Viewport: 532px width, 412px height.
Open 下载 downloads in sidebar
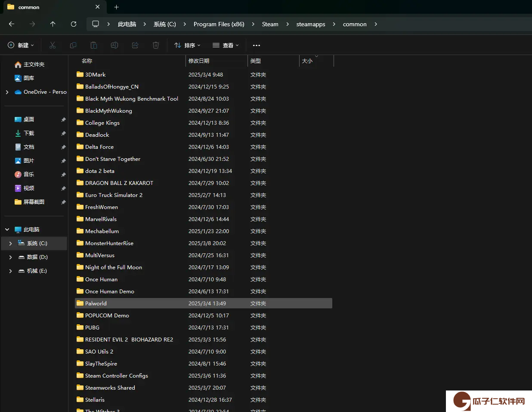[25, 133]
